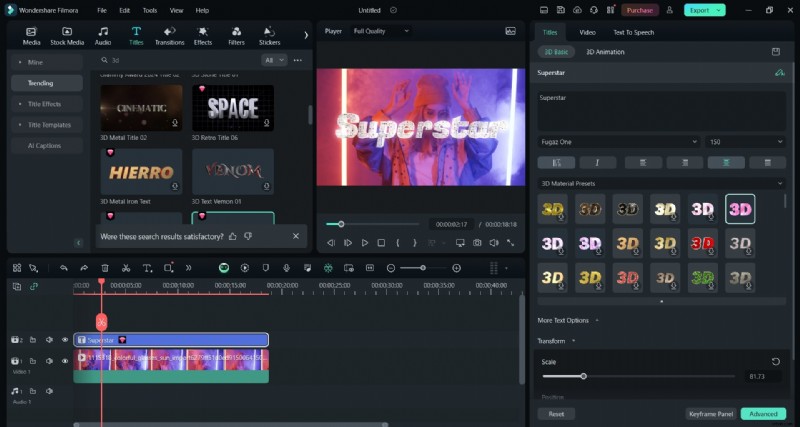800x427 pixels.
Task: Show more tabs with right chevron
Action: (x=306, y=35)
